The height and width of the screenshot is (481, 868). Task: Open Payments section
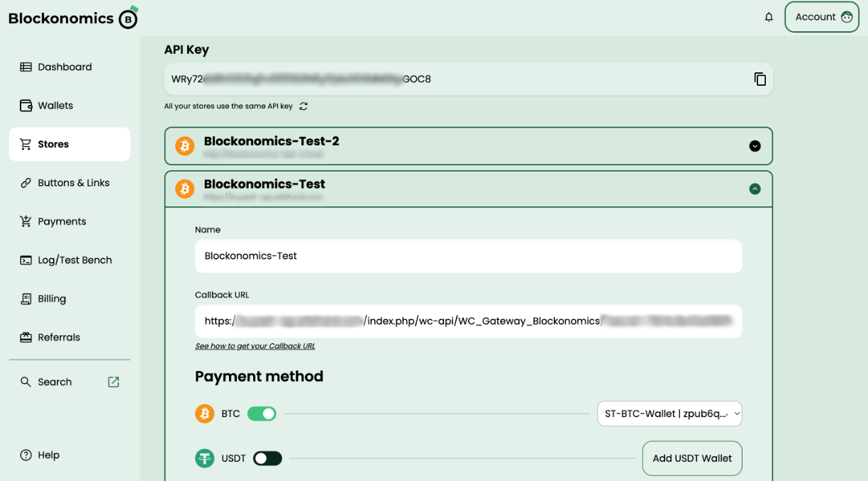[x=69, y=221]
